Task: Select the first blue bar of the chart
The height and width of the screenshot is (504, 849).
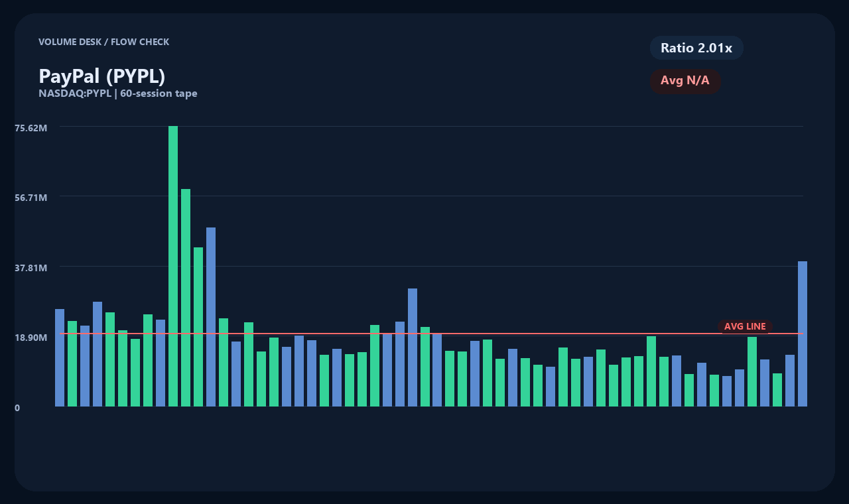Action: click(60, 357)
